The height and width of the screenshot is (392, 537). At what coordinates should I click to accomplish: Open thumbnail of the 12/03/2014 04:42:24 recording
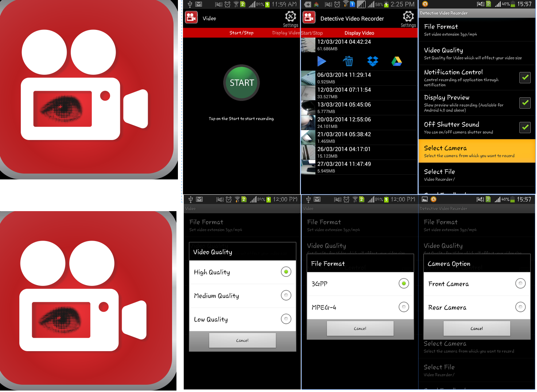(308, 45)
